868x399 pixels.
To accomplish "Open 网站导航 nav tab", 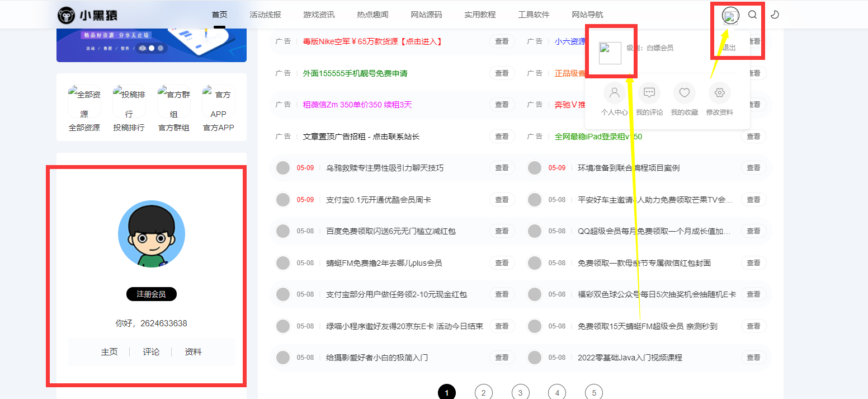I will [588, 15].
